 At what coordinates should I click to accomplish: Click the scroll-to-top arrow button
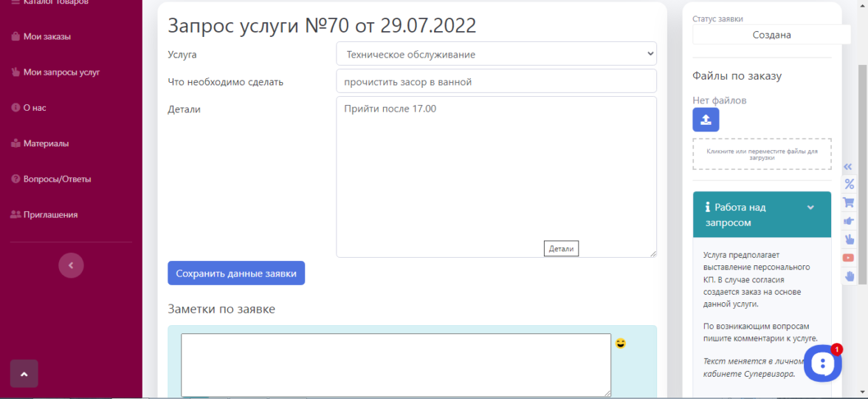24,374
